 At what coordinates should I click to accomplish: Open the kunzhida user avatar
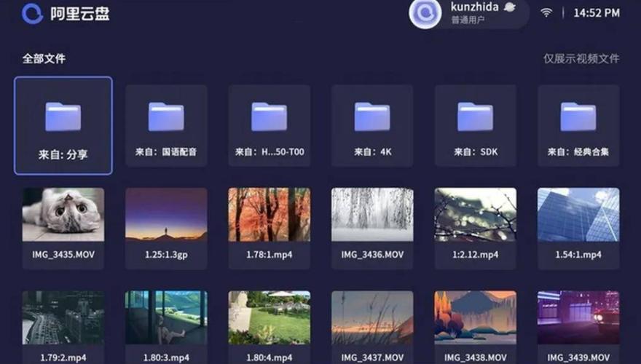tap(425, 14)
